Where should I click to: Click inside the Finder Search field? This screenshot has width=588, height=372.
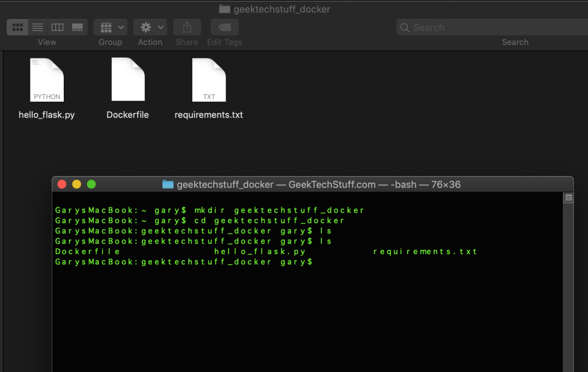click(x=488, y=28)
